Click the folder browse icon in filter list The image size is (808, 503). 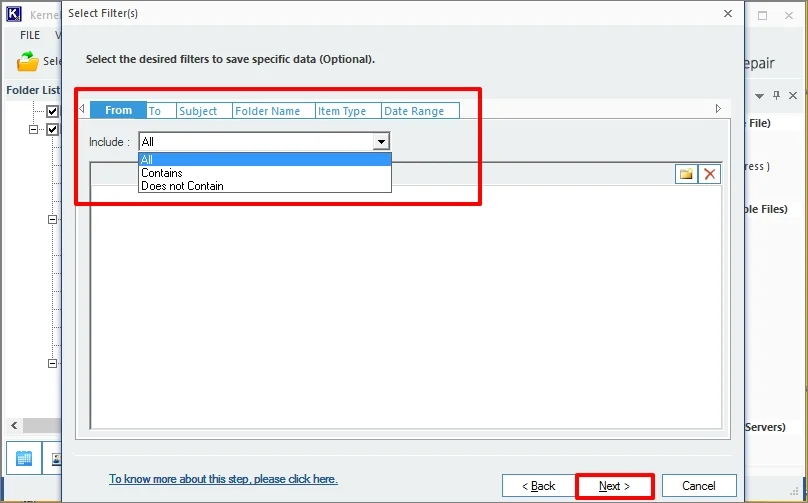(686, 174)
